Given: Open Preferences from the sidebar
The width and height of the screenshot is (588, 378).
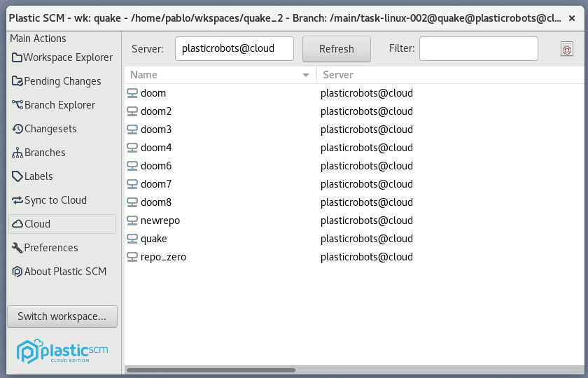Looking at the screenshot, I should [62, 248].
